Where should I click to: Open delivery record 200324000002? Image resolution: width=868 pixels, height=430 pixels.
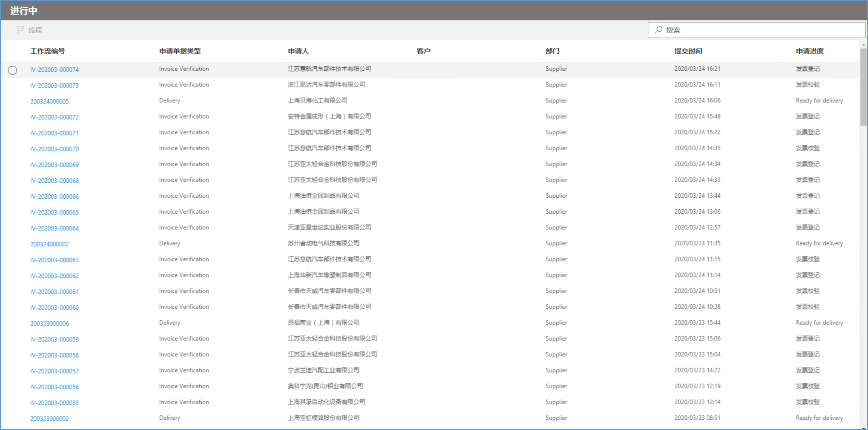(49, 244)
